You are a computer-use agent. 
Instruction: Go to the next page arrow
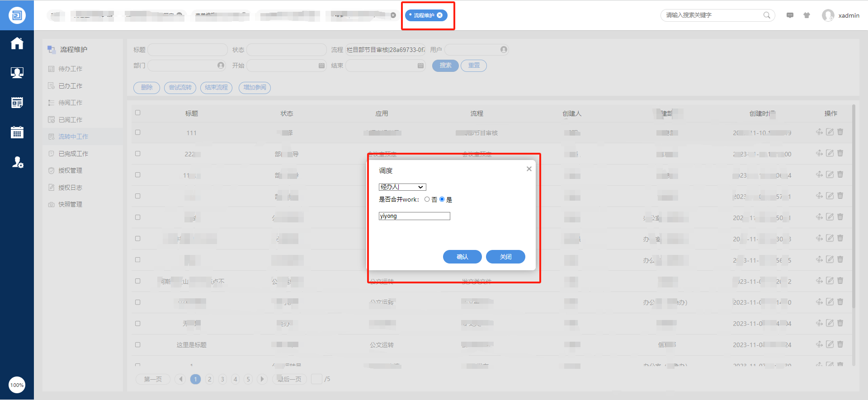262,379
